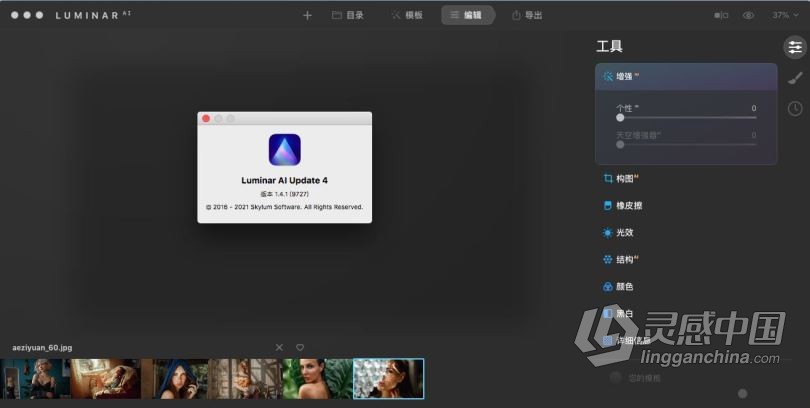
Task: Click the 工具 panel heading
Action: coord(609,46)
